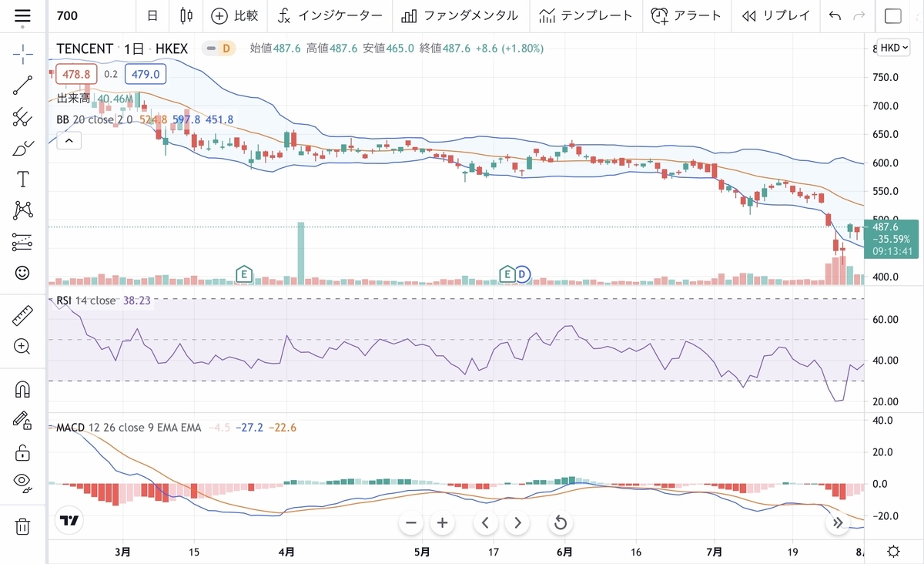Click the reset chart view button

(x=561, y=523)
